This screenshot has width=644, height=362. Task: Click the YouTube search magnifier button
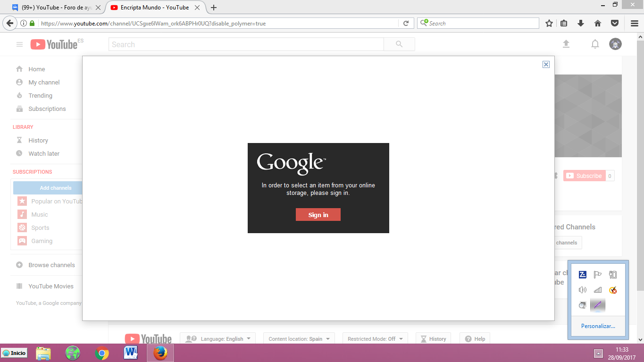[x=399, y=44]
